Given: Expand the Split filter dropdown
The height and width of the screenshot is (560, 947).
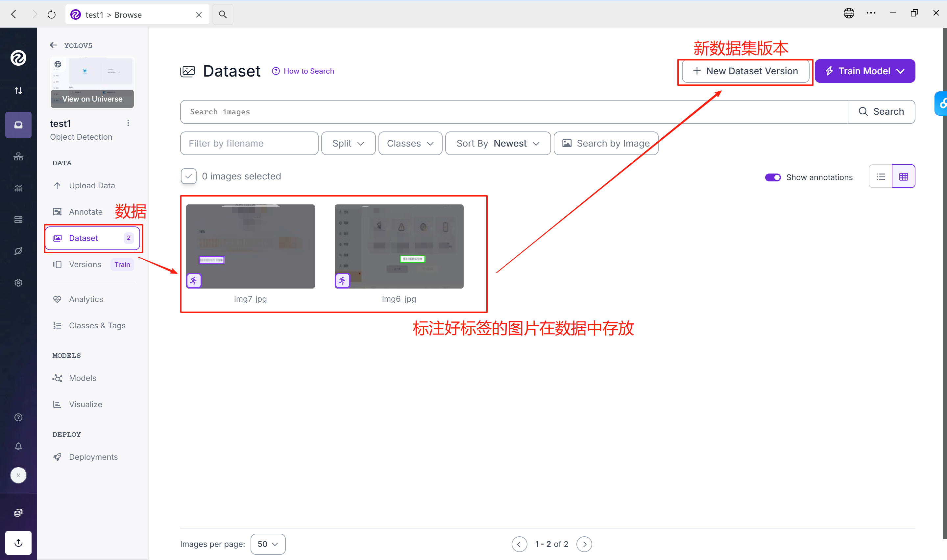Looking at the screenshot, I should (x=348, y=143).
